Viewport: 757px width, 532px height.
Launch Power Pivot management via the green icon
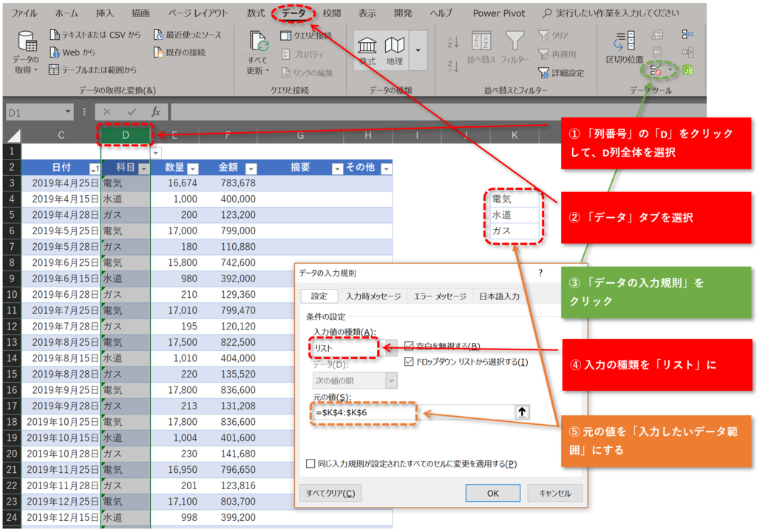pos(688,70)
